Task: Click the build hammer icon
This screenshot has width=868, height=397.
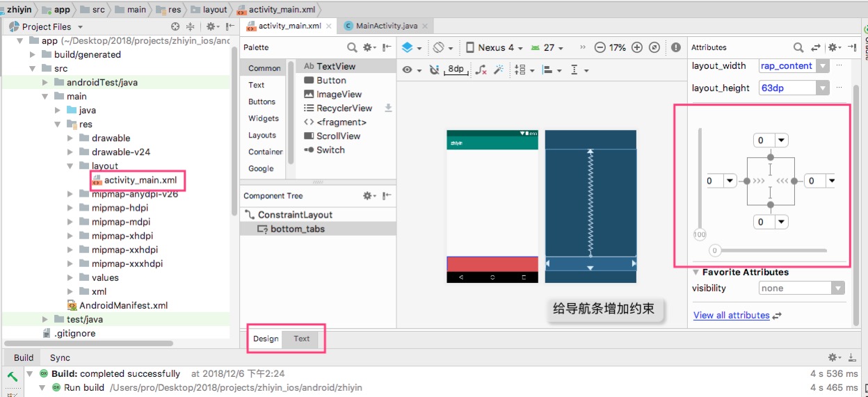Action: pyautogui.click(x=12, y=376)
